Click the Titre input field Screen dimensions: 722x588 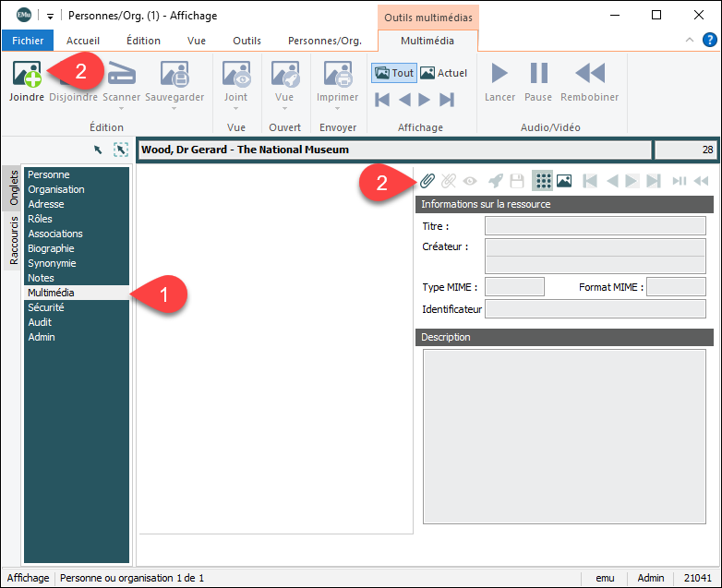595,226
